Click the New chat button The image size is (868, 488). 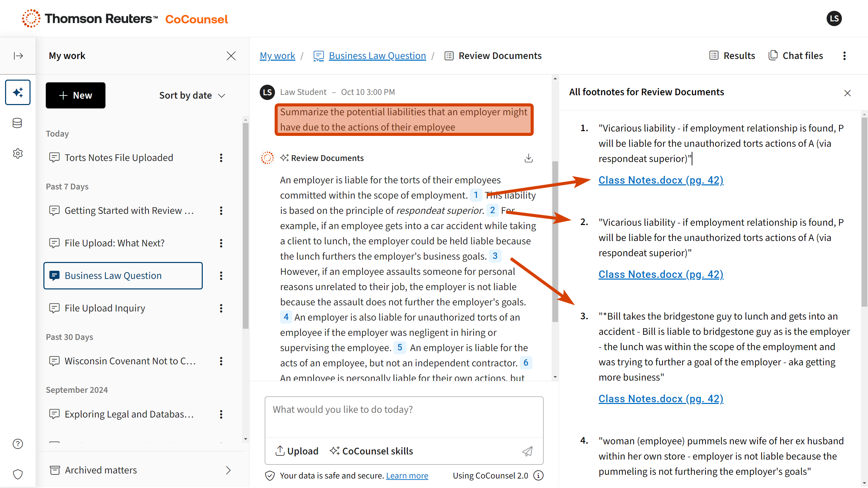tap(75, 96)
